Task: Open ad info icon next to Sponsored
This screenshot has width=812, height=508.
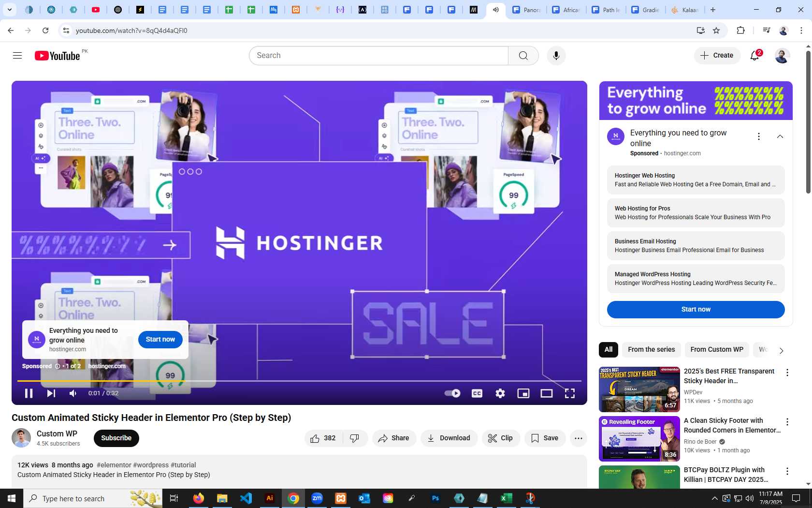Action: [58, 367]
